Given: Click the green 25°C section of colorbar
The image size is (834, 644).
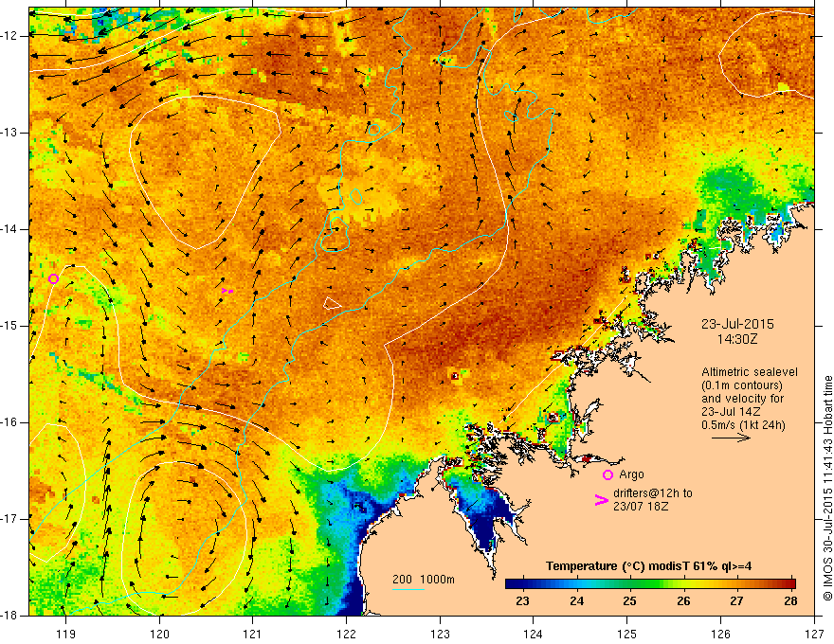Looking at the screenshot, I should 630,583.
